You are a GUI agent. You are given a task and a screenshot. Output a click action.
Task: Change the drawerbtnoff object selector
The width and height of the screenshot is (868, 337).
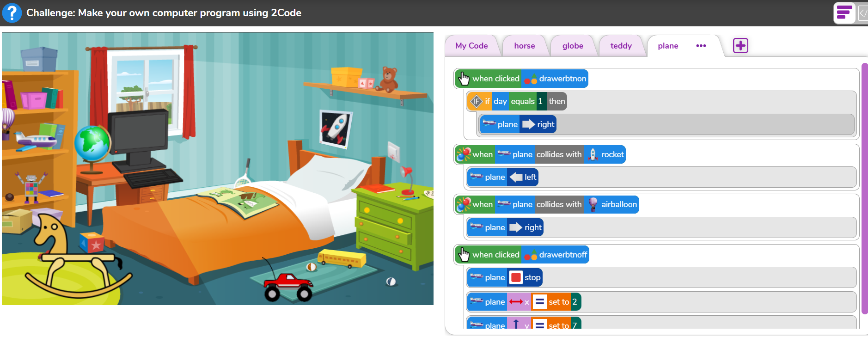tap(555, 255)
